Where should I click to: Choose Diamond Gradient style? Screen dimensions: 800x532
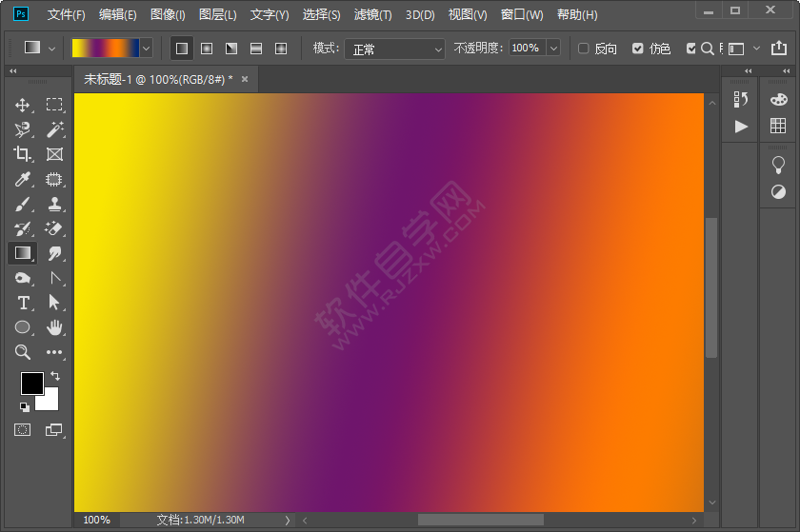[281, 49]
